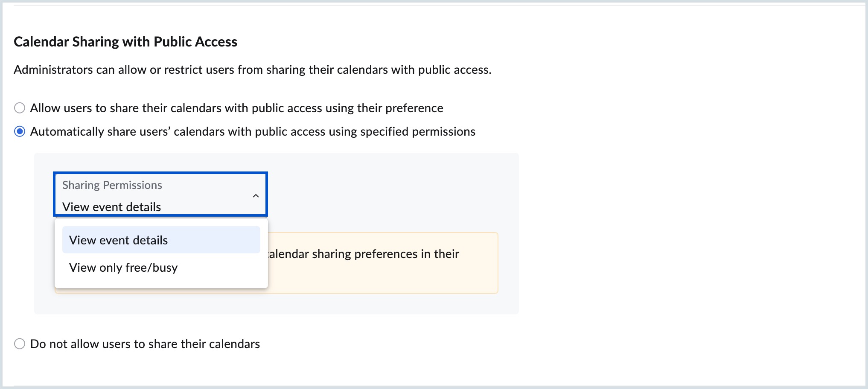868x389 pixels.
Task: Select the 'Automatically share users' calendars' radio button
Action: (x=20, y=131)
